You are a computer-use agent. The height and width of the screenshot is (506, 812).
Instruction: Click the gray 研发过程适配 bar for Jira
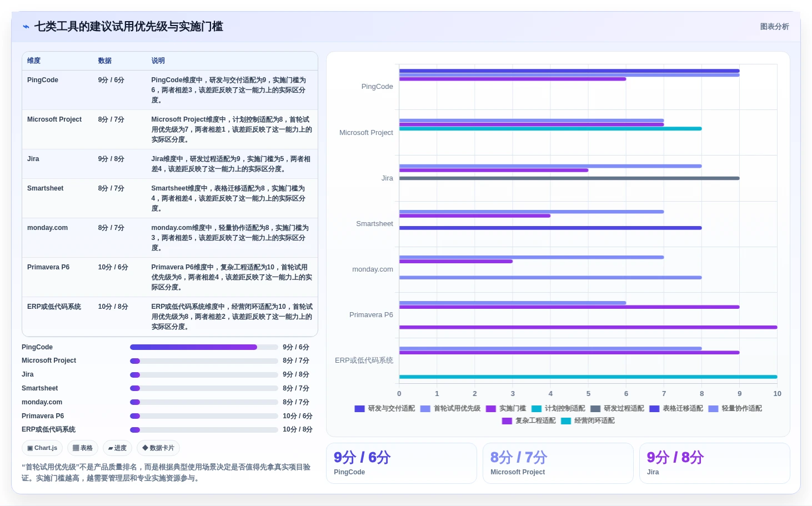coord(569,178)
